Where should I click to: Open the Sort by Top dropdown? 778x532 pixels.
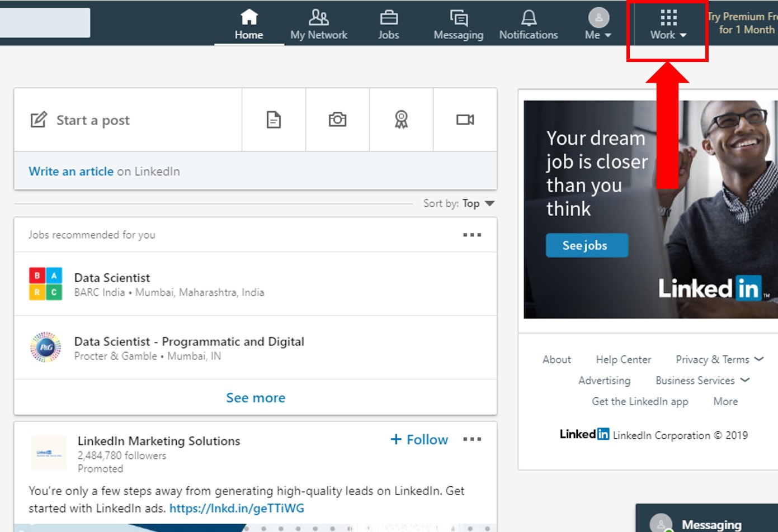coord(459,203)
